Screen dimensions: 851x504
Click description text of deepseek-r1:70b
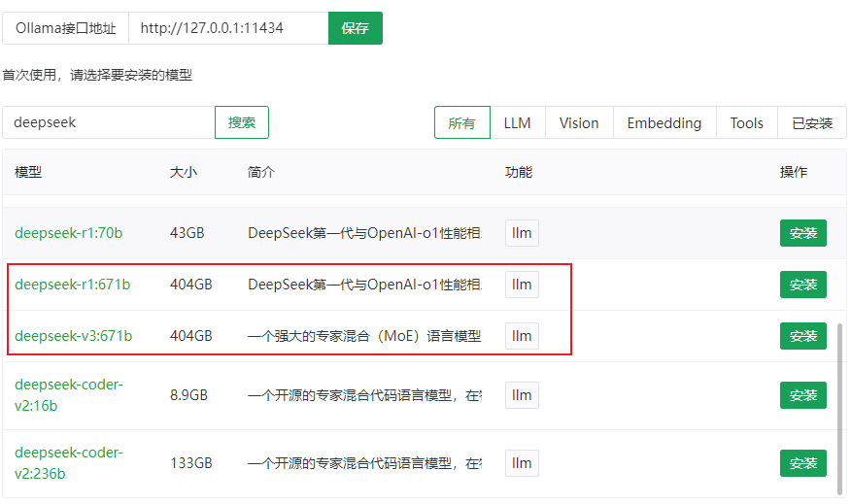point(364,233)
